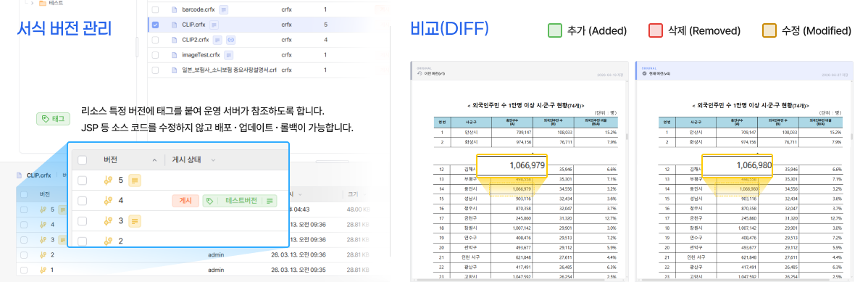The image size is (868, 282).
Task: Tick checkbox of version 1 row
Action: pos(24,270)
